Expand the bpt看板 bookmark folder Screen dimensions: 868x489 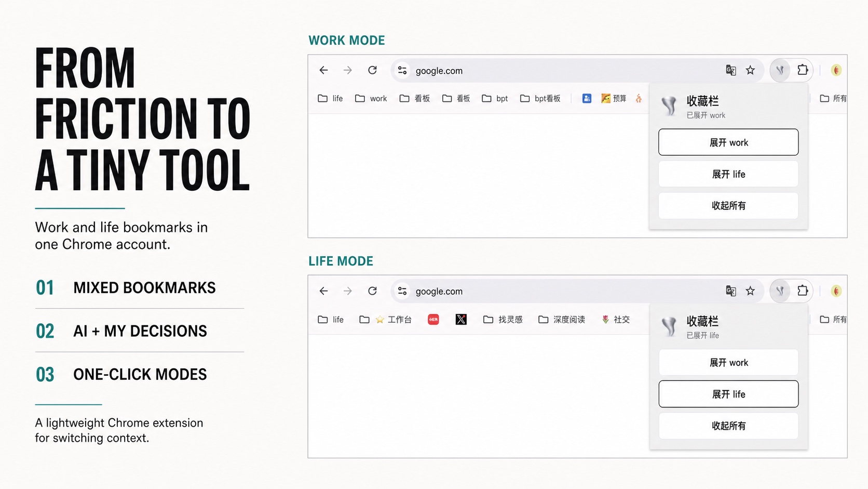pos(540,98)
